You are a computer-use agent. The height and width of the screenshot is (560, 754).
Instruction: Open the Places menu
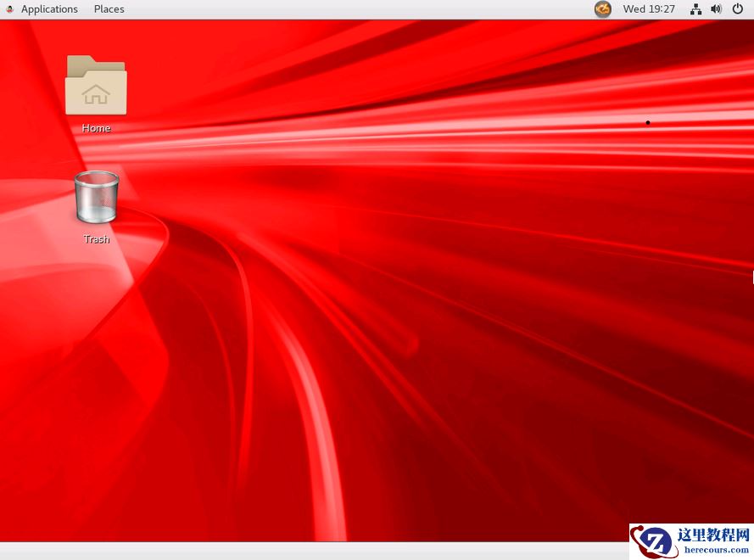click(109, 9)
